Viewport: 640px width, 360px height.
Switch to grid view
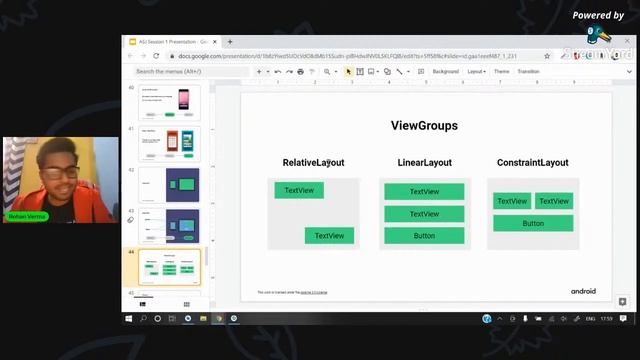pyautogui.click(x=187, y=304)
